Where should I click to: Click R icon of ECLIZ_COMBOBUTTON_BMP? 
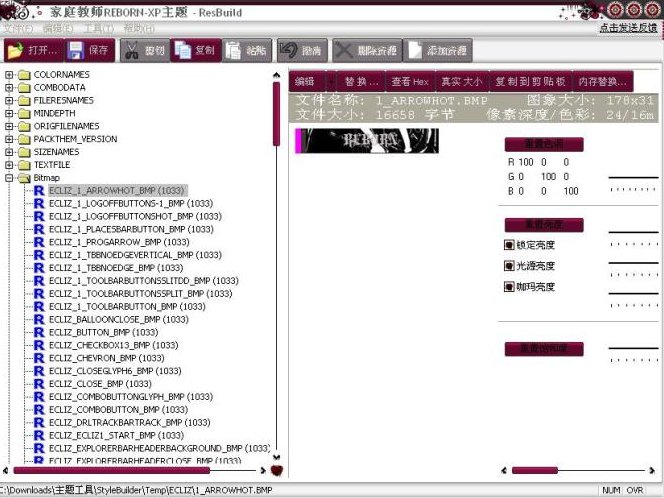coord(39,410)
